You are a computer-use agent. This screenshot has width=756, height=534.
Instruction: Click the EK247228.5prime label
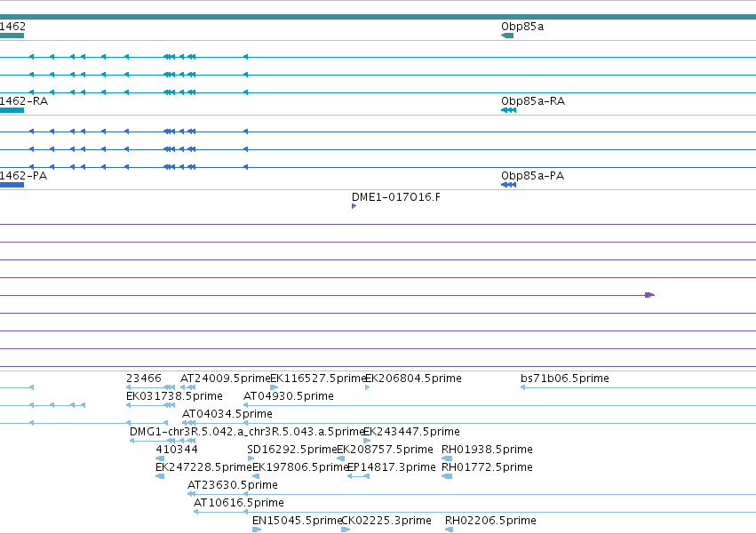coord(203,468)
